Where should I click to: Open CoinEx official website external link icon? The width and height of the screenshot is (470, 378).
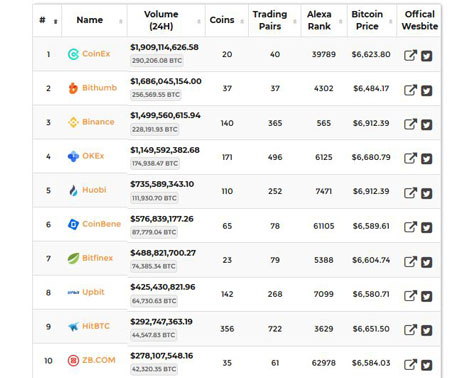pos(410,55)
